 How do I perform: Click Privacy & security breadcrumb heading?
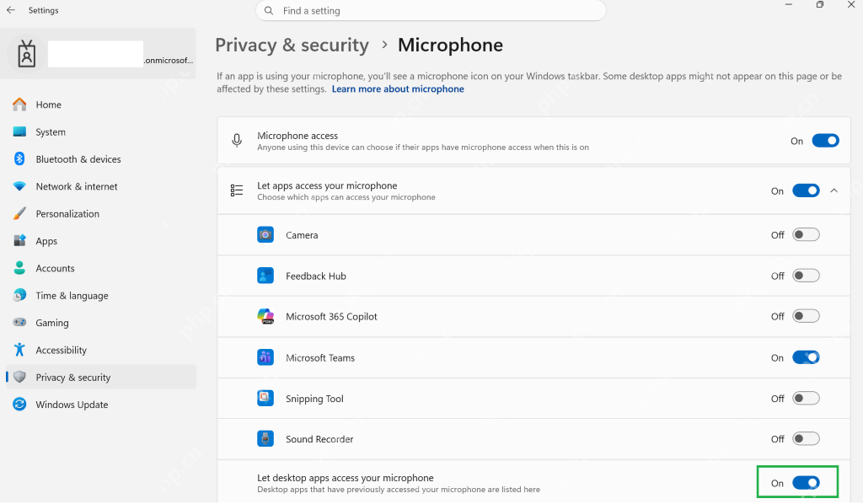292,46
